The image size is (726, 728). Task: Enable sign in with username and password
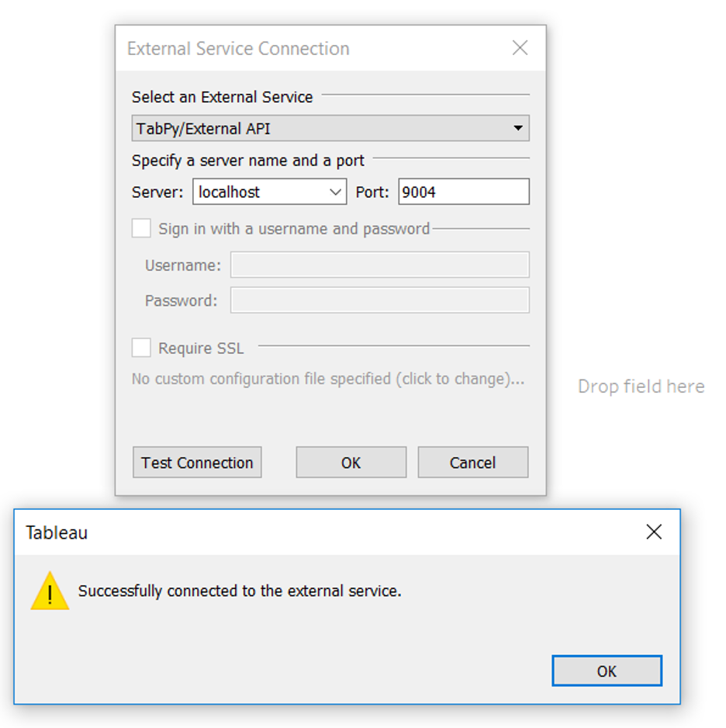pyautogui.click(x=140, y=227)
